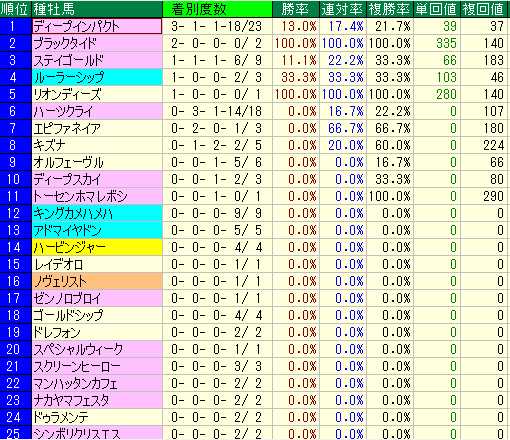Click the 11.1% win rate for ステイゴールド
Image resolution: width=510 pixels, height=440 pixels.
click(x=295, y=60)
